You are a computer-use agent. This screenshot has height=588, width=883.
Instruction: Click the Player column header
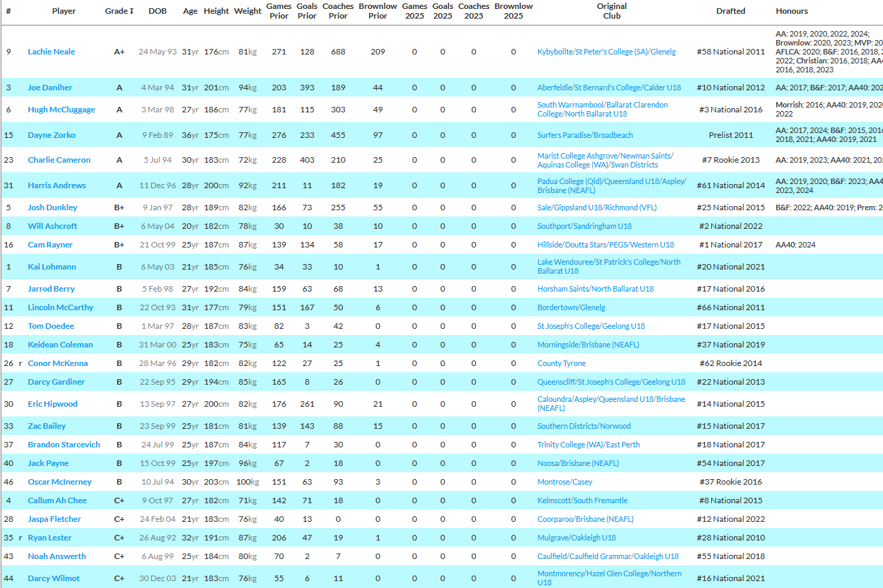(64, 11)
